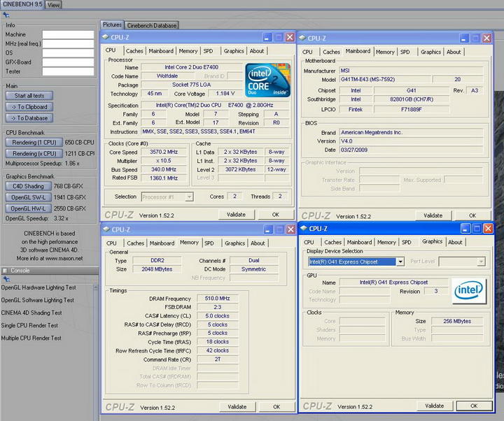Expand the Display Device Selection dropdown

click(x=400, y=262)
